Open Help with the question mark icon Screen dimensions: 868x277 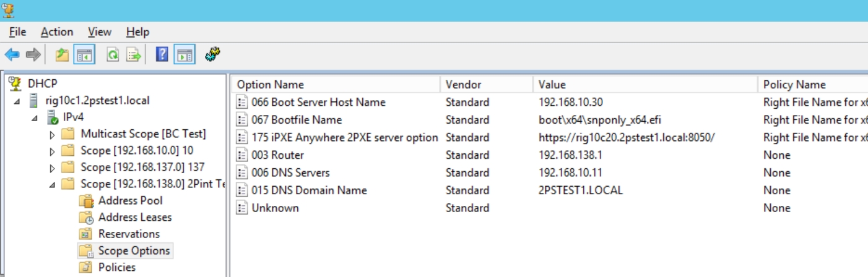162,55
